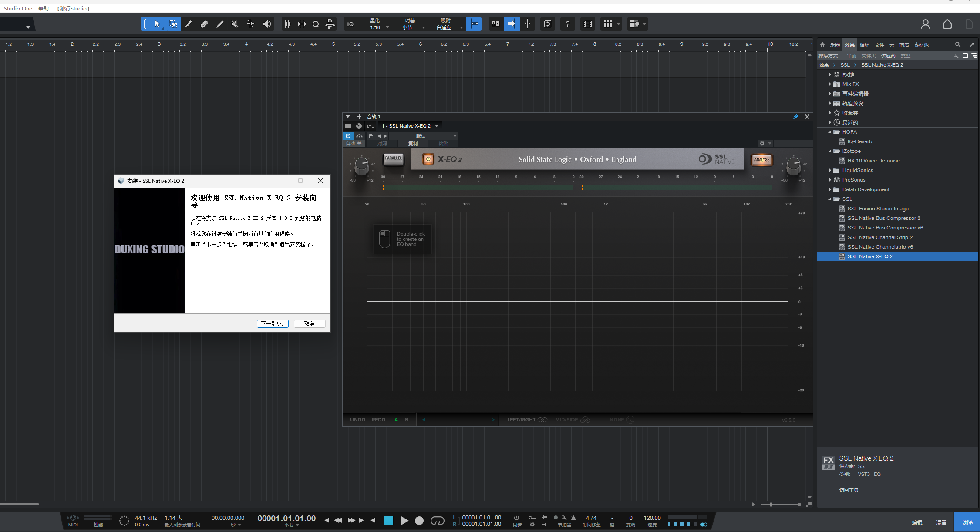Click the Stop button in transport

389,521
